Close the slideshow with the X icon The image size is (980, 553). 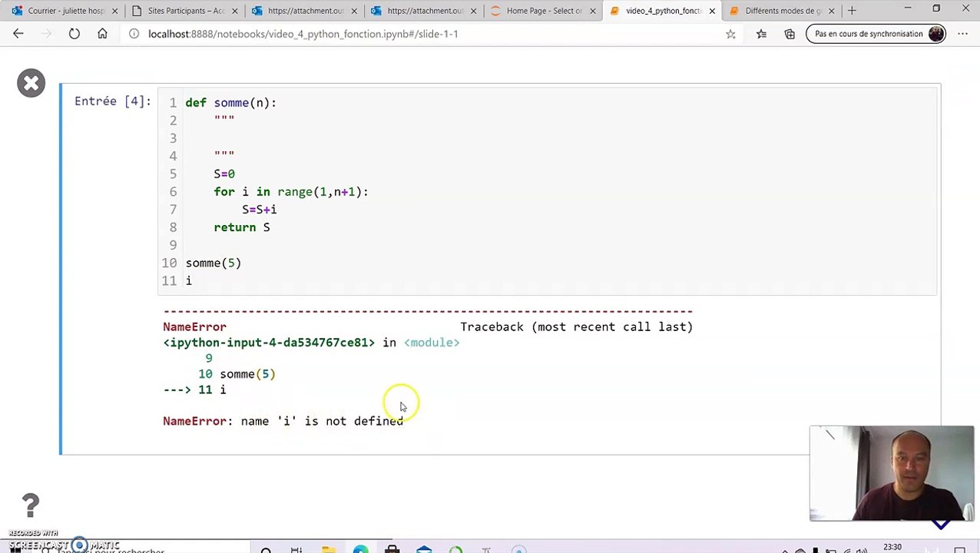coord(31,83)
